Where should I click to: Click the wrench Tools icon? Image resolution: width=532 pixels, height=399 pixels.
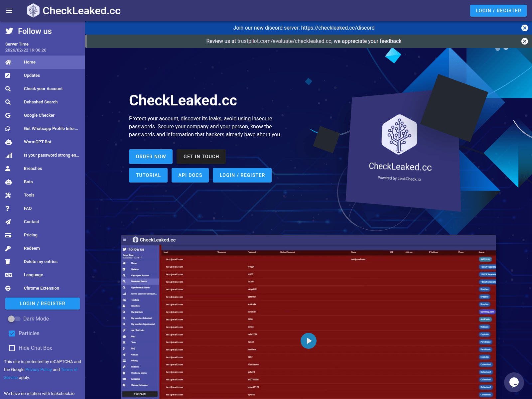tap(8, 195)
